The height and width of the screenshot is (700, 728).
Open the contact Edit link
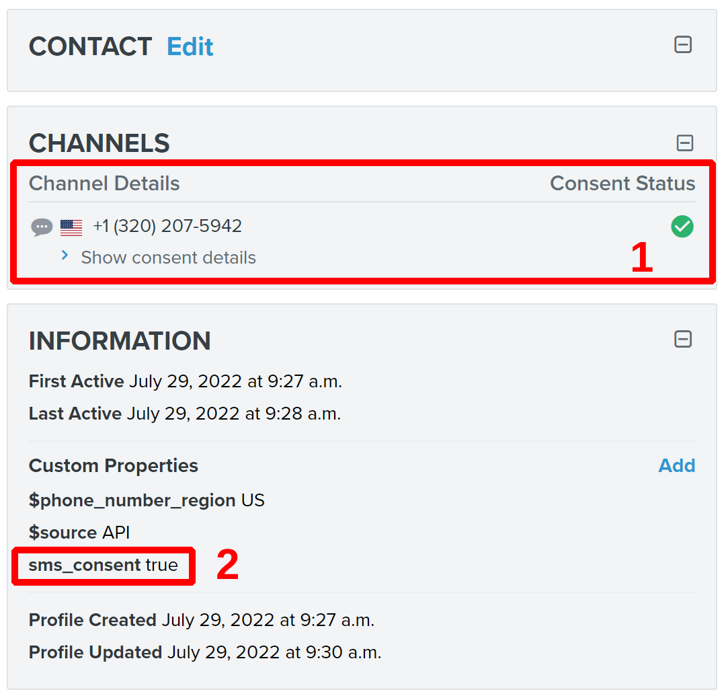(190, 46)
